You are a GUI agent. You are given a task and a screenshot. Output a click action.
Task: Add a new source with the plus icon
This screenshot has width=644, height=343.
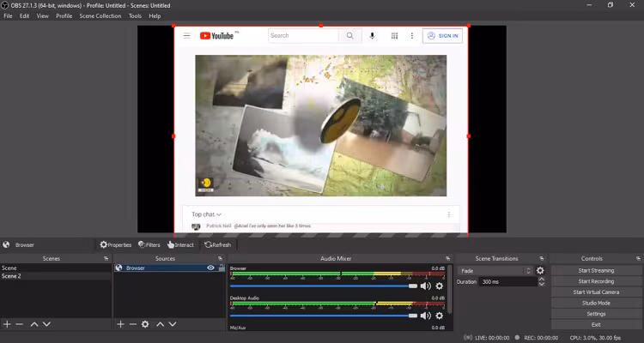[x=120, y=324]
